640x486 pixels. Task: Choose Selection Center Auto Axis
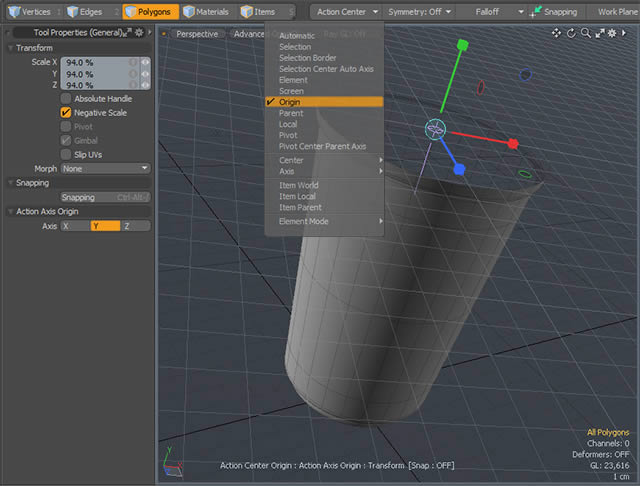pyautogui.click(x=324, y=69)
